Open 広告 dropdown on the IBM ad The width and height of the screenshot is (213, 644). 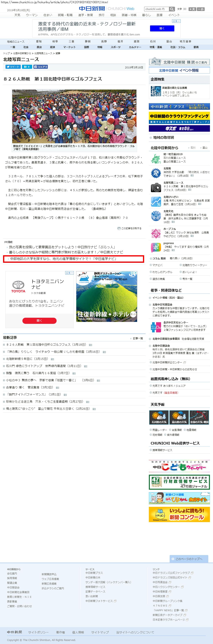pos(176,21)
